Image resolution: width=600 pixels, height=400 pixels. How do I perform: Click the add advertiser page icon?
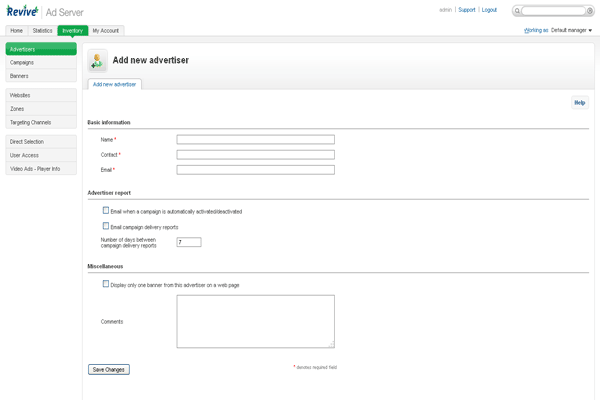[x=96, y=61]
